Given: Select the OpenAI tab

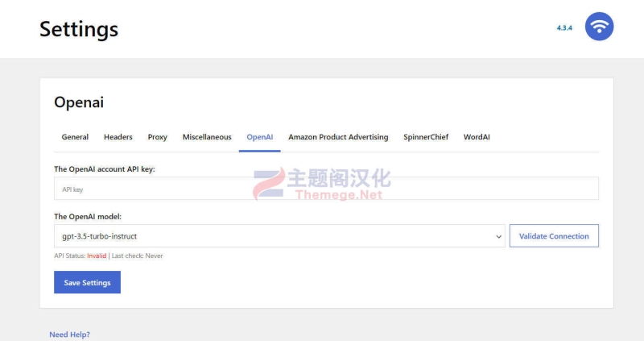Looking at the screenshot, I should pyautogui.click(x=259, y=137).
